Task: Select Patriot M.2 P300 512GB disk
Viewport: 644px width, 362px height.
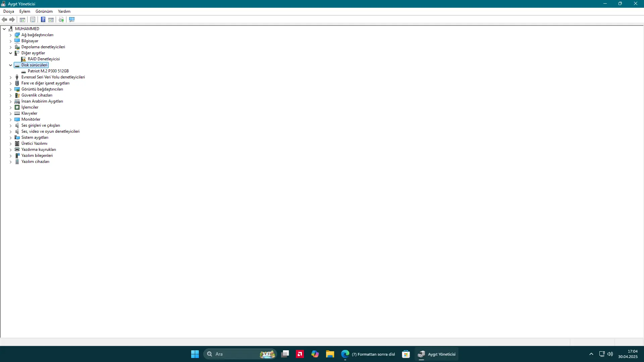Action: tap(48, 71)
